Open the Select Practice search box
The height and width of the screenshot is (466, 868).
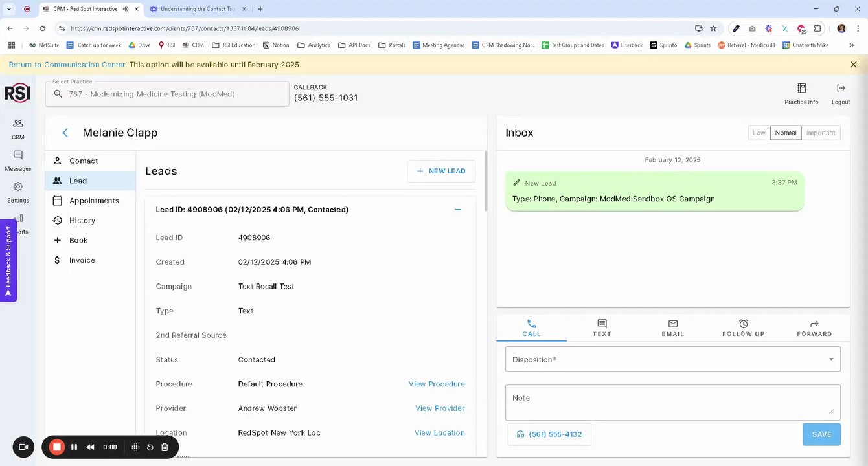tap(167, 94)
